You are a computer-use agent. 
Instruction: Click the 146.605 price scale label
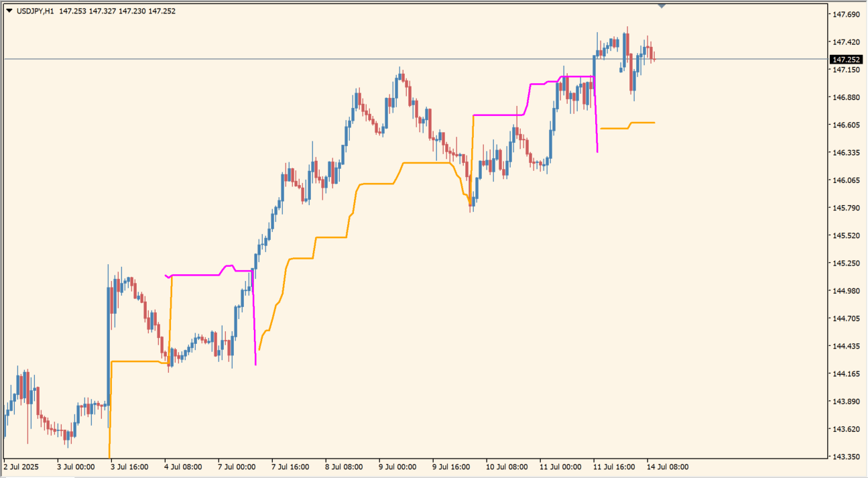coord(846,125)
